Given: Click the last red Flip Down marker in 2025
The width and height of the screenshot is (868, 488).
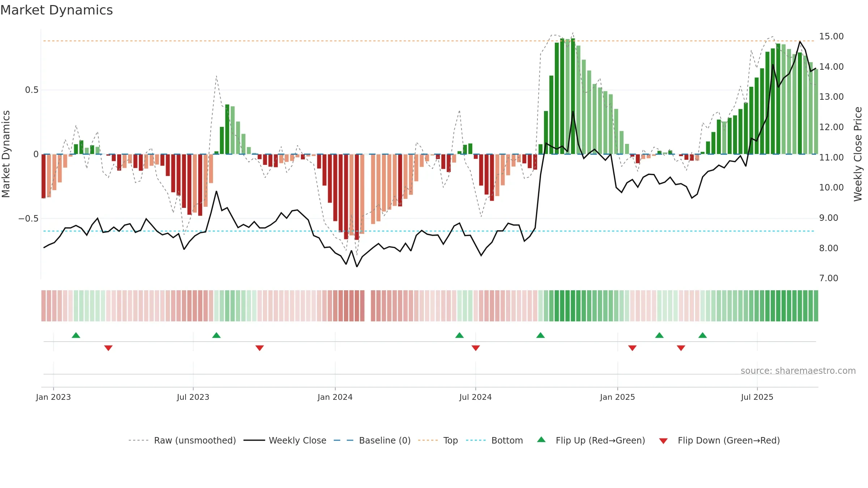Looking at the screenshot, I should pyautogui.click(x=681, y=348).
